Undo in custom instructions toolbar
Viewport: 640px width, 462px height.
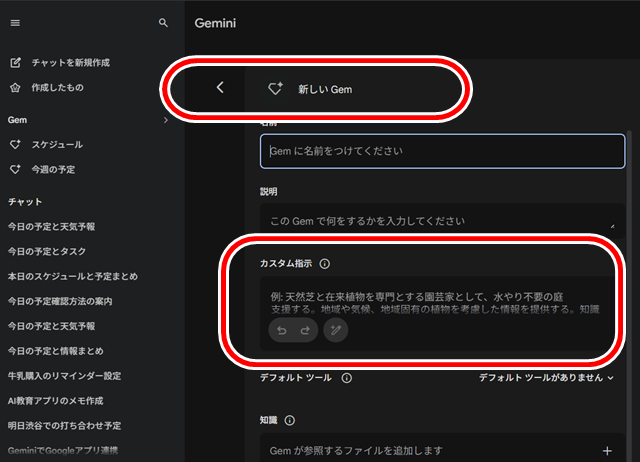282,330
